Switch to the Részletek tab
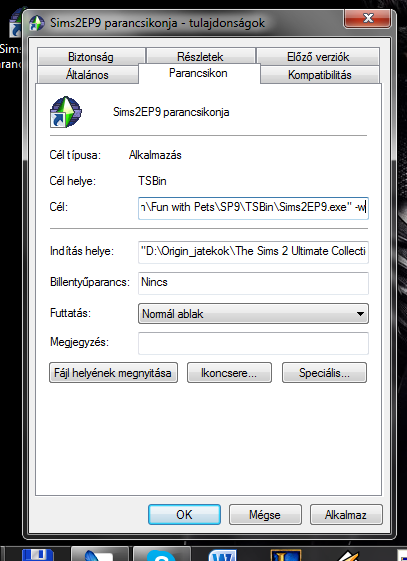 200,56
